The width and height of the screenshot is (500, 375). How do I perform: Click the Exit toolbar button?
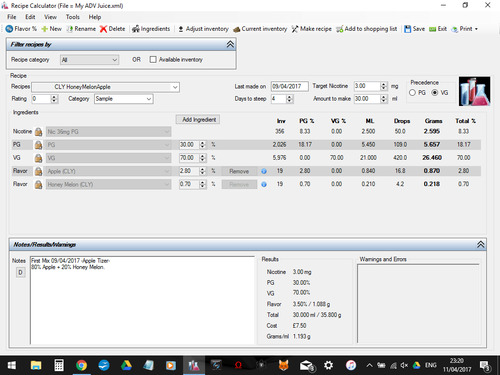(438, 29)
